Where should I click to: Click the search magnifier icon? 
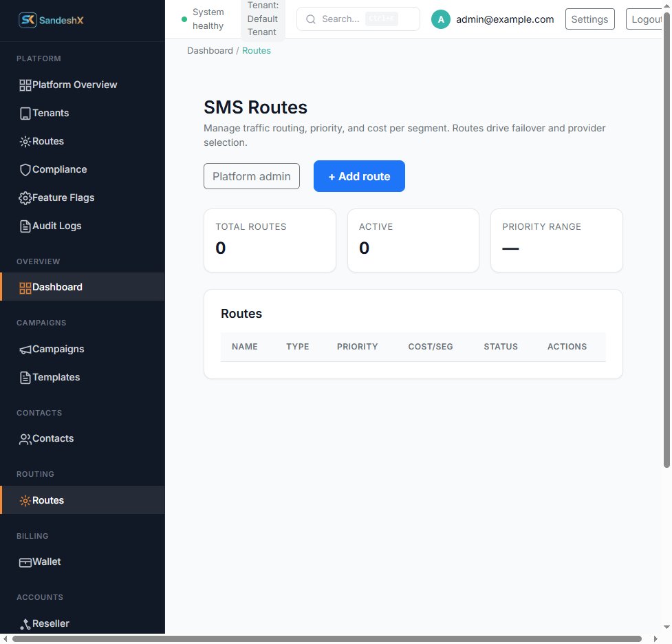coord(311,19)
